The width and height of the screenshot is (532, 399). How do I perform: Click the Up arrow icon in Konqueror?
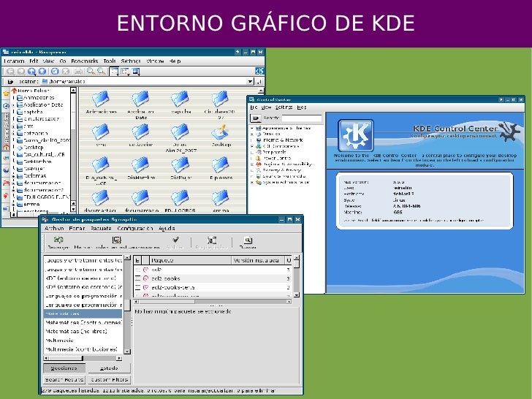(31, 72)
